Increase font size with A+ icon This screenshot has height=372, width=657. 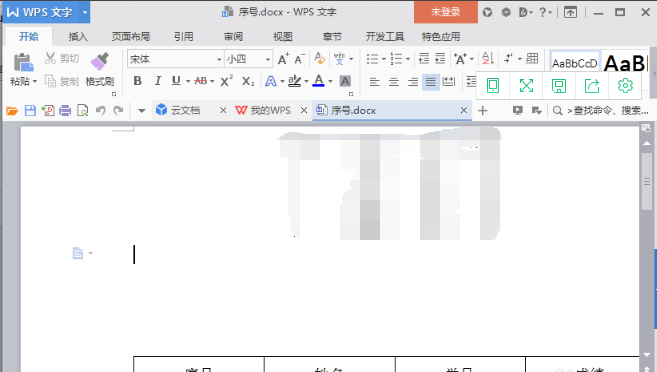tap(283, 59)
